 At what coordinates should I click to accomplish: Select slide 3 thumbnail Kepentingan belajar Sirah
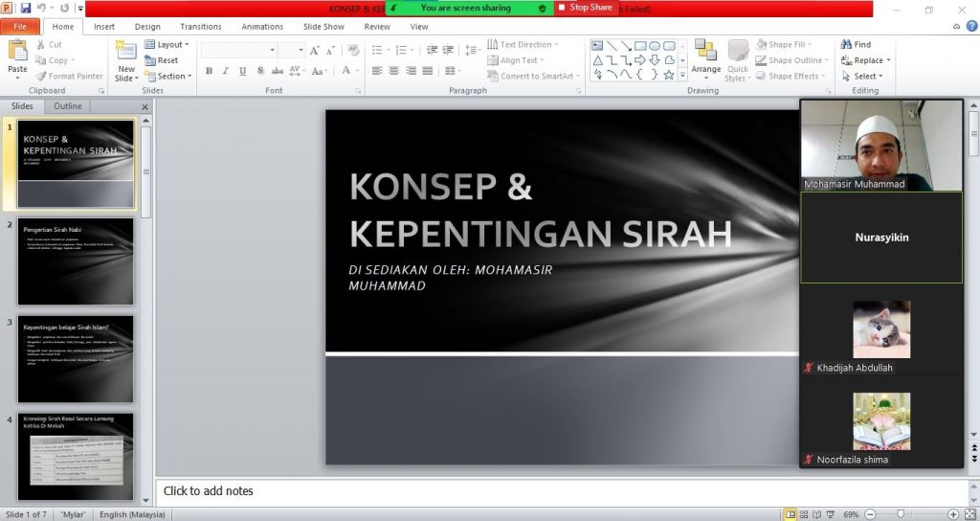pyautogui.click(x=76, y=359)
